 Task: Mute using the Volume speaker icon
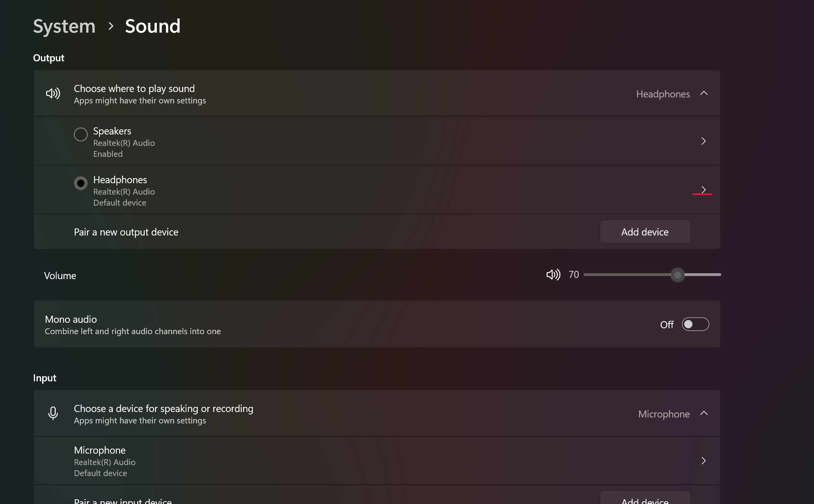[x=553, y=275]
